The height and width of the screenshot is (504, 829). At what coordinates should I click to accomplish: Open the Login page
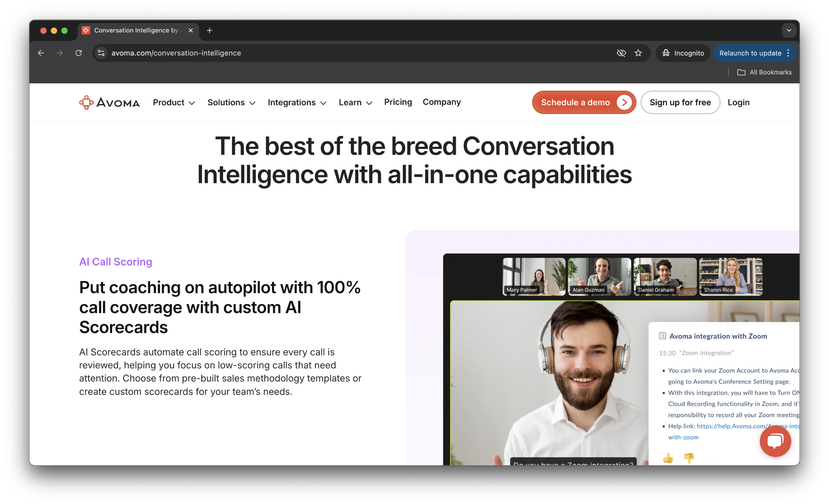738,102
